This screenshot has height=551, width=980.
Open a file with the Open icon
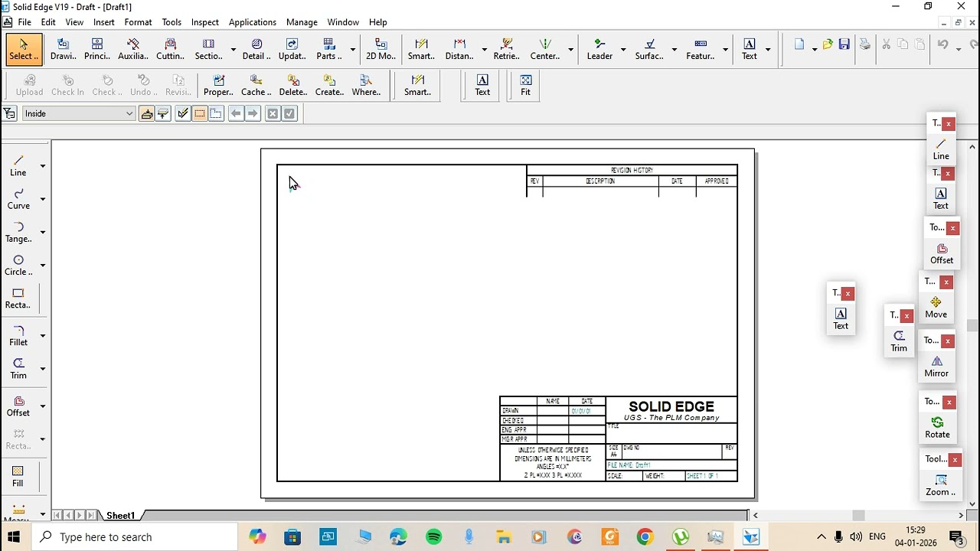click(x=827, y=44)
